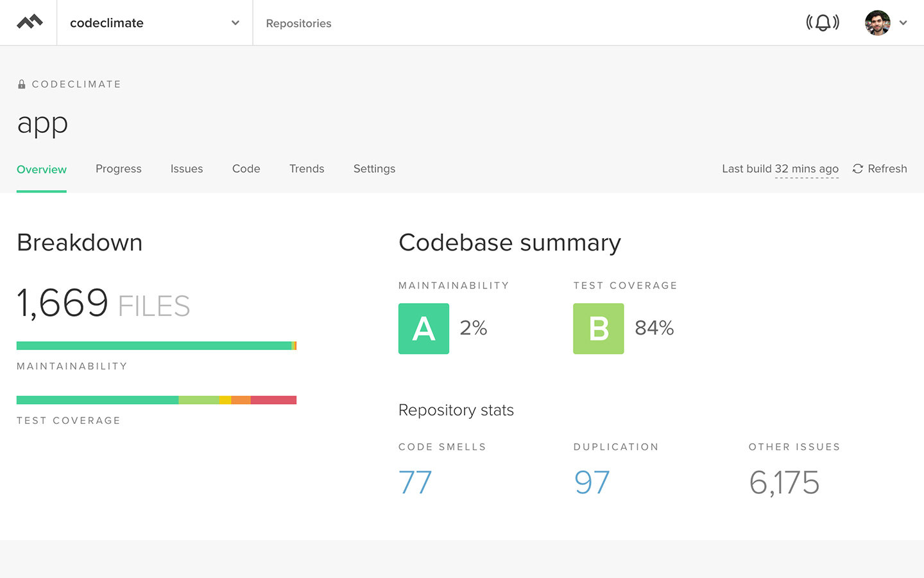Click the user avatar photo

(x=877, y=22)
